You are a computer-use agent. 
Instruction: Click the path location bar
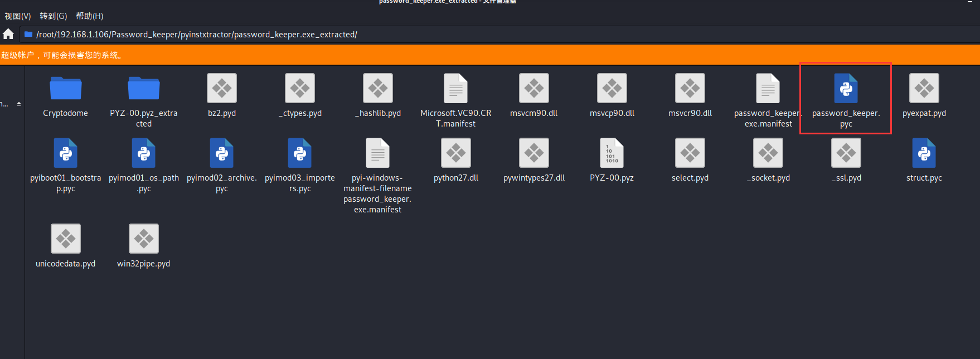(499, 35)
